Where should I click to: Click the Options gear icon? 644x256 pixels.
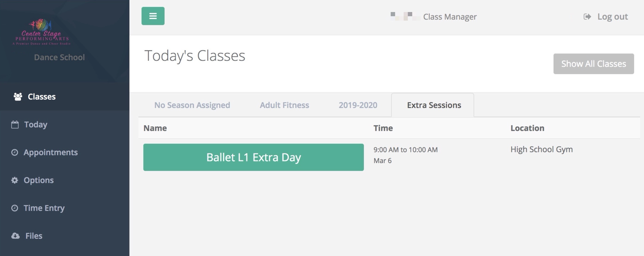pyautogui.click(x=15, y=180)
